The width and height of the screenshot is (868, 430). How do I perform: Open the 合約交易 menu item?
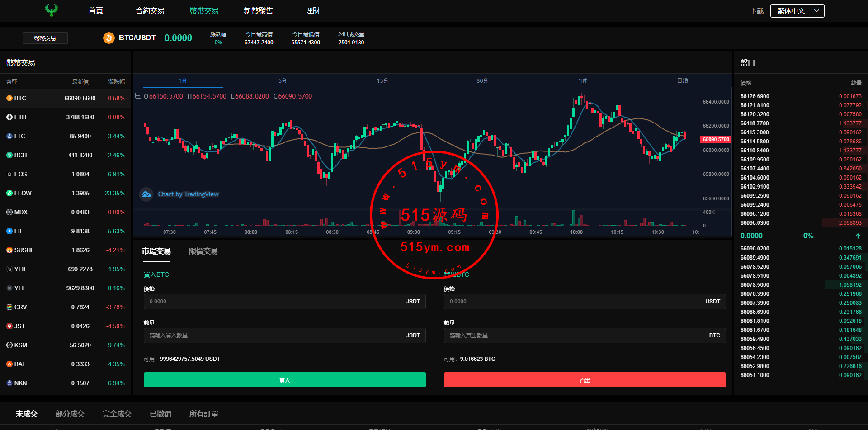pyautogui.click(x=150, y=11)
